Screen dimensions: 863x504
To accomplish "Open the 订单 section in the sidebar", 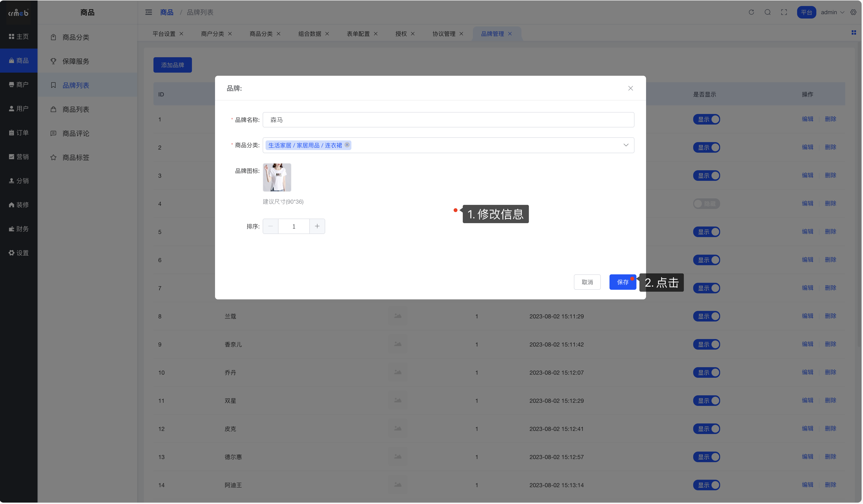I will [x=19, y=132].
